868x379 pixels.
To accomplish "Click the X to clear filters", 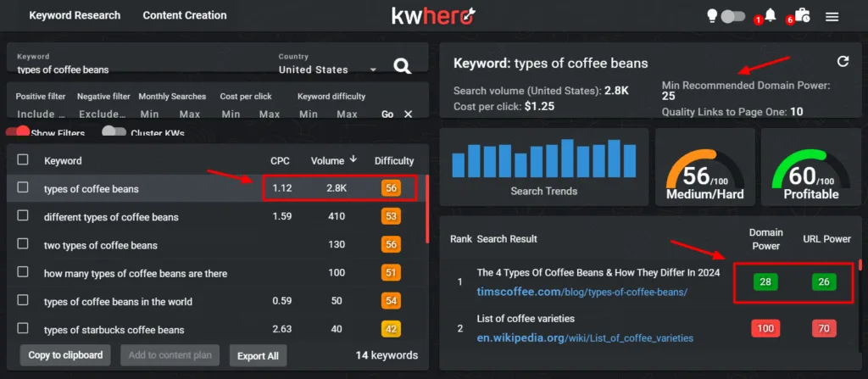I will click(x=408, y=114).
